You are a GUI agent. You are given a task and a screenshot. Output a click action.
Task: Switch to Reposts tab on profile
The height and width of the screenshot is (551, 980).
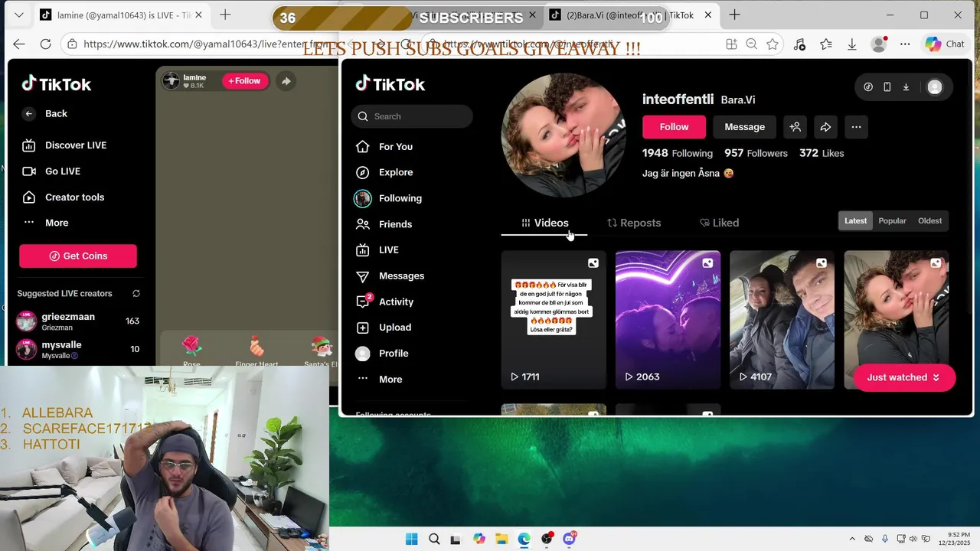coord(634,223)
